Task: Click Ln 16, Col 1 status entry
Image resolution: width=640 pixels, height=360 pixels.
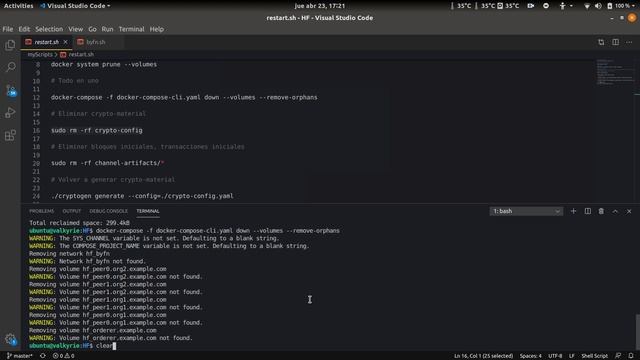Action: (483, 356)
